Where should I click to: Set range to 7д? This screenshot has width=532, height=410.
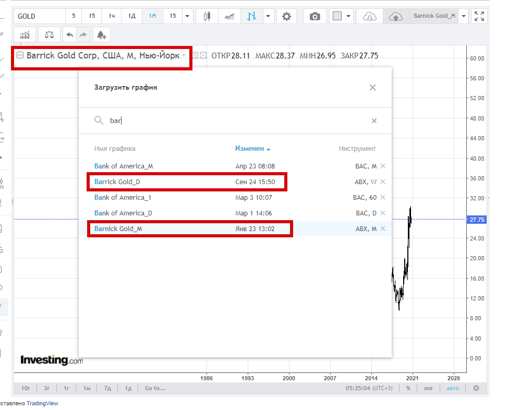[x=107, y=388]
